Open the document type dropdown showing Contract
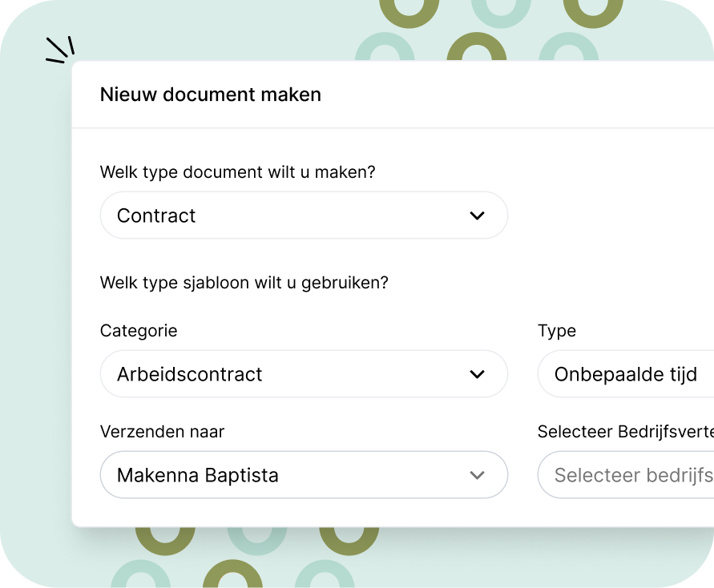The height and width of the screenshot is (588, 714). pos(304,215)
